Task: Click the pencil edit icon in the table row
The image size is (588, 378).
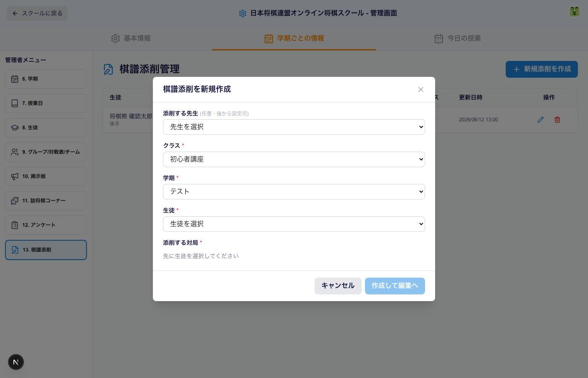Action: [541, 120]
